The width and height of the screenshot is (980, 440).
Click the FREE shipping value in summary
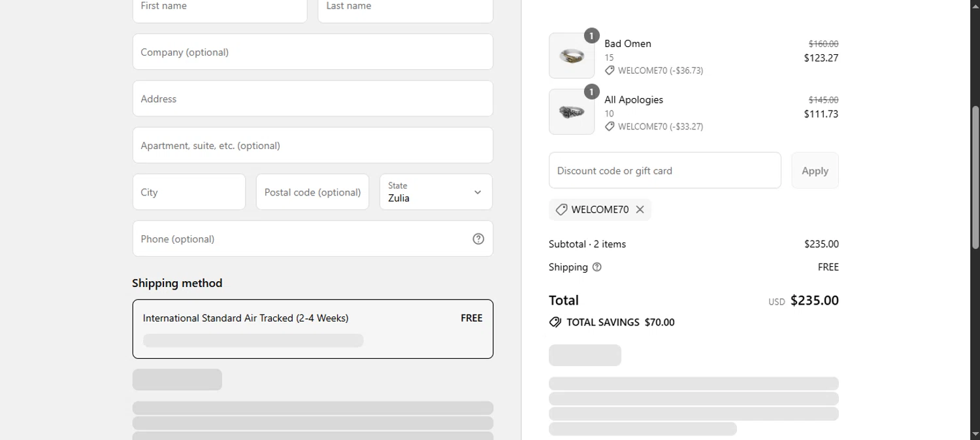[828, 267]
